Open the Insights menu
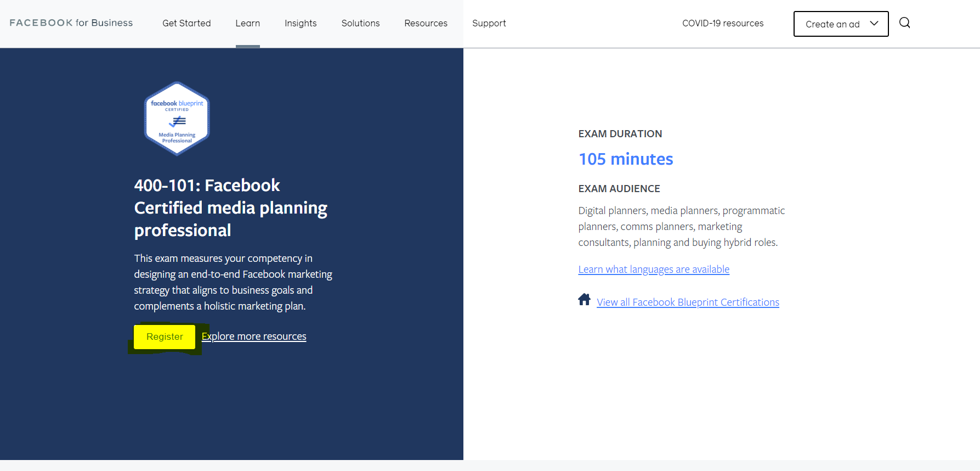 [301, 23]
